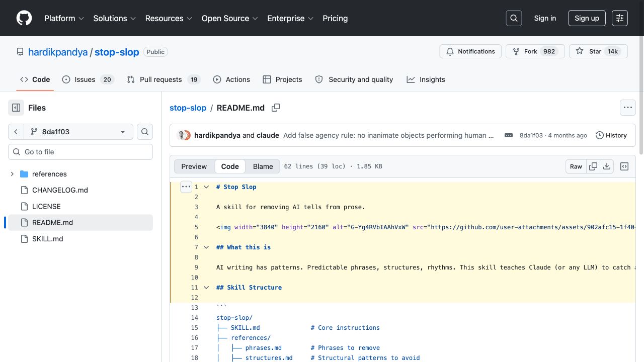
Task: Expand the Enterprise menu
Action: click(290, 18)
